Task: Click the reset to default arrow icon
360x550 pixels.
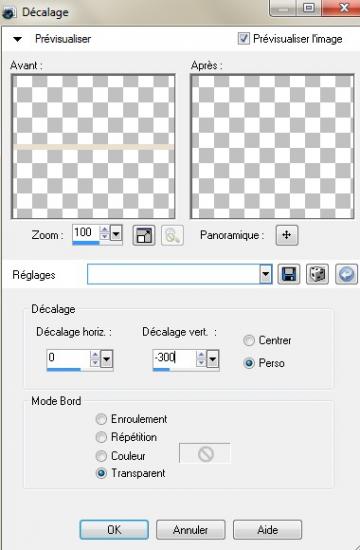Action: pos(346,274)
